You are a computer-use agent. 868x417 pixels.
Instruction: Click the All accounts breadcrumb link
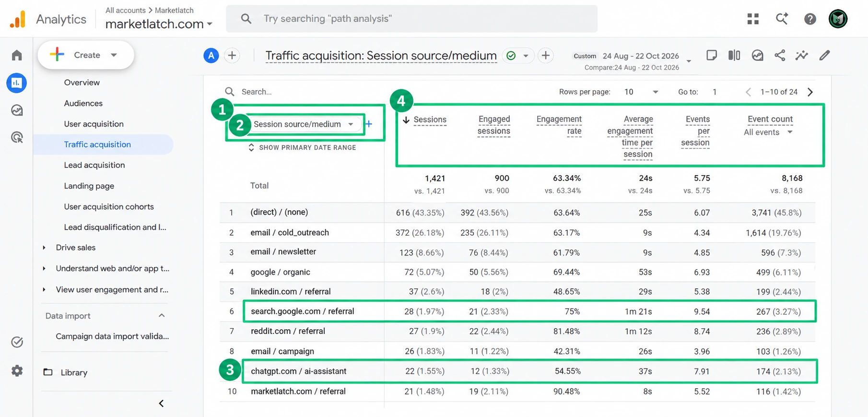click(x=126, y=10)
